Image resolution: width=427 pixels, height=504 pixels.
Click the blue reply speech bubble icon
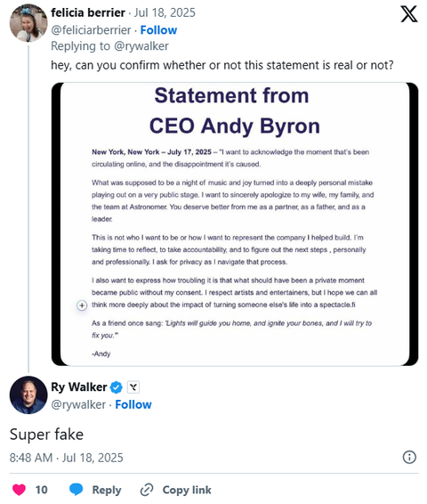[77, 490]
